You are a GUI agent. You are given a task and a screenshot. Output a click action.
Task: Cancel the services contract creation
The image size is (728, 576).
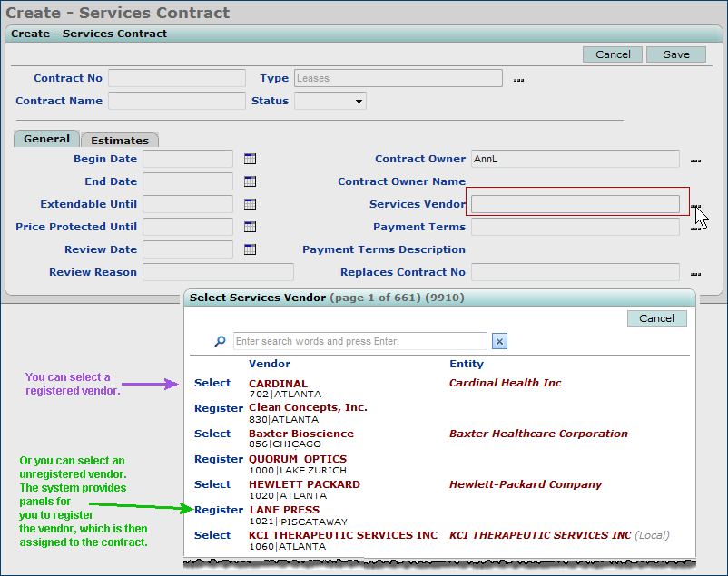pos(613,54)
